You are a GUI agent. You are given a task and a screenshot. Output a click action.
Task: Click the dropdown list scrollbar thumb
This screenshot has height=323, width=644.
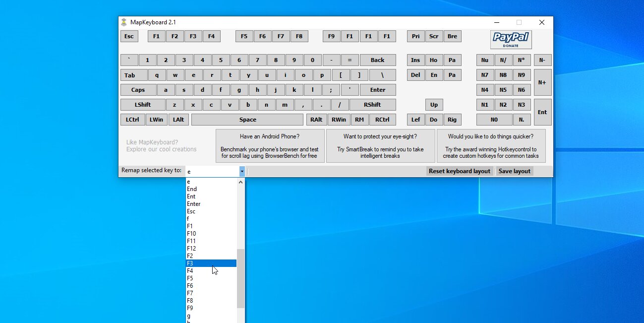click(240, 278)
